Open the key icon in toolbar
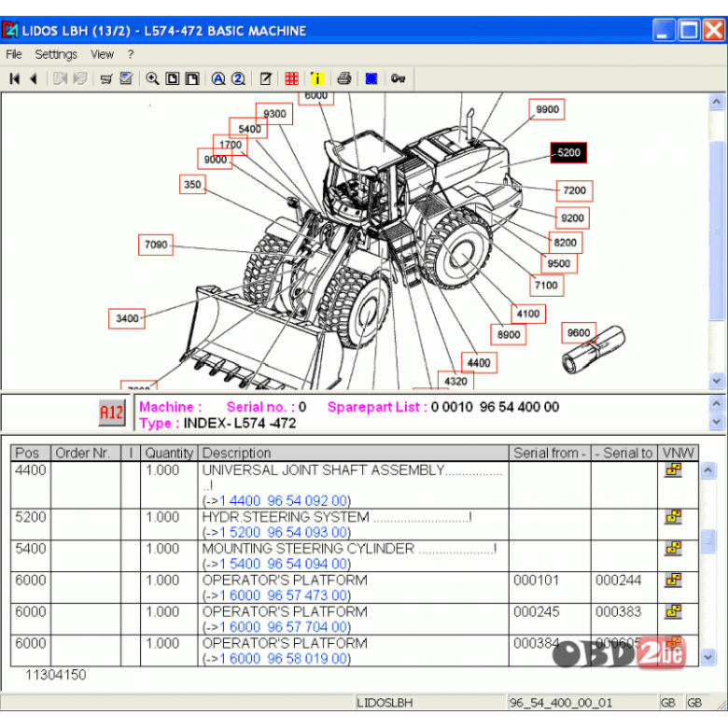This screenshot has width=728, height=728. pyautogui.click(x=398, y=79)
